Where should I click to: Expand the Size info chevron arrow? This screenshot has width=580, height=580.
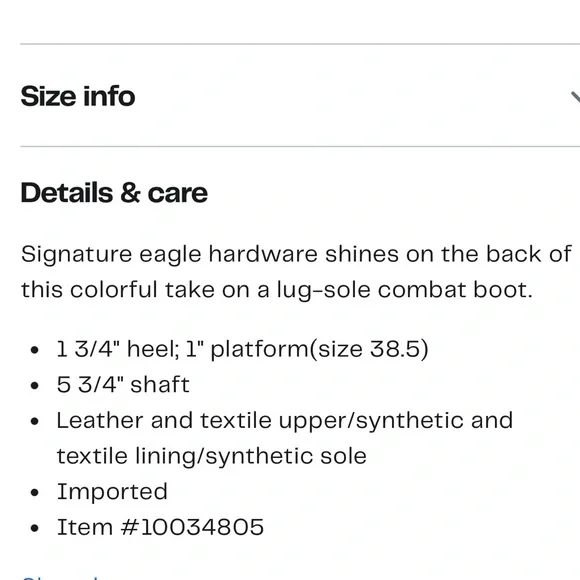575,97
